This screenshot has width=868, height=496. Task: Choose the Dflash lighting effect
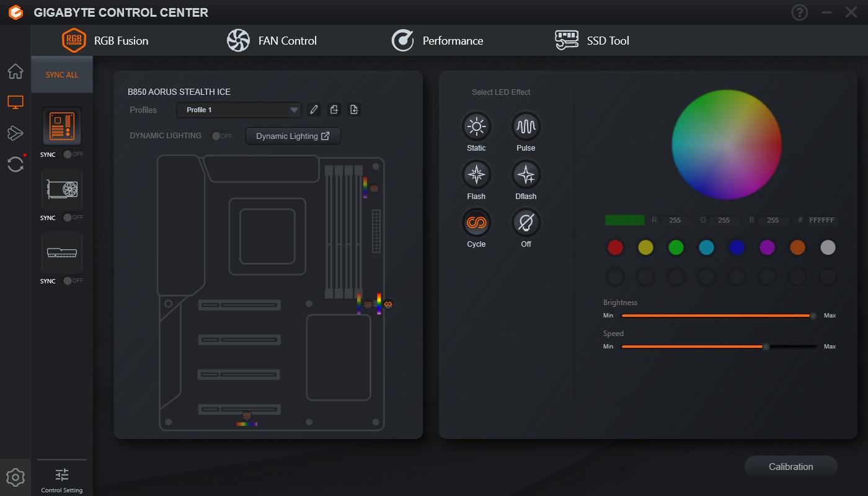tap(526, 175)
